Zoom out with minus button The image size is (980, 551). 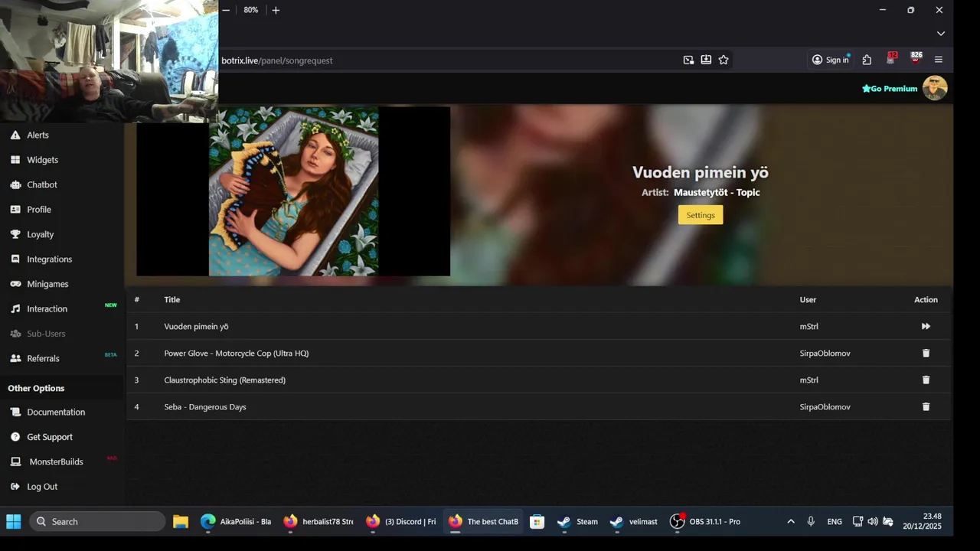click(226, 10)
